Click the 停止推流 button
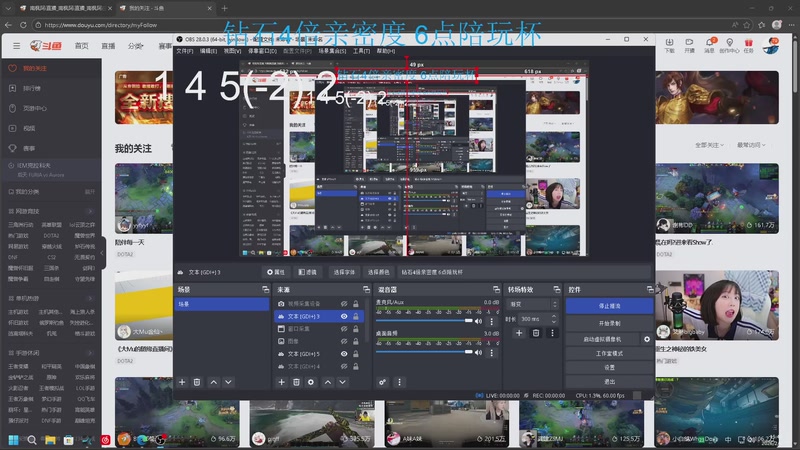 click(x=609, y=306)
